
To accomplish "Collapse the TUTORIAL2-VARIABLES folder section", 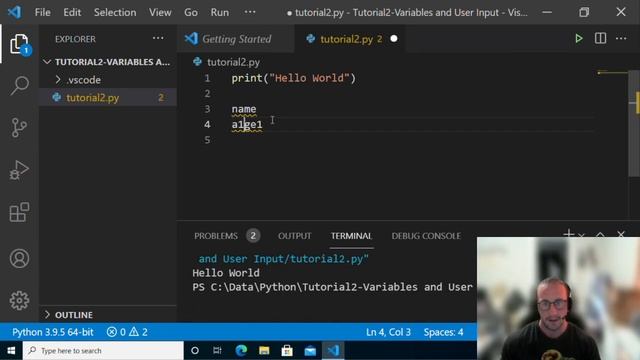I will click(108, 62).
